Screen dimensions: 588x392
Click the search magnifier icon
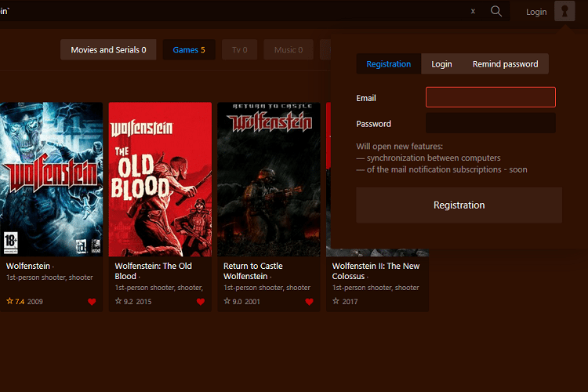click(x=495, y=11)
